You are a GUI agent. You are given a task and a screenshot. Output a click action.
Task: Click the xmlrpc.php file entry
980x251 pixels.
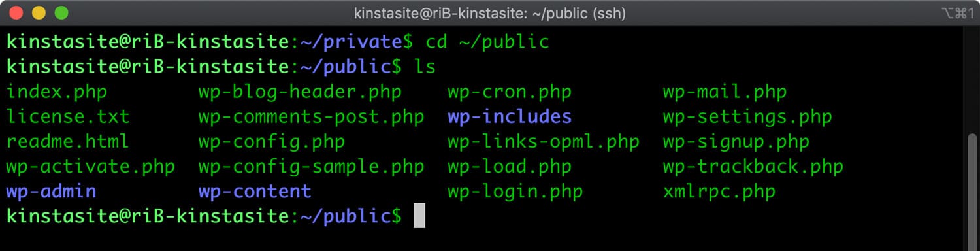pos(719,192)
